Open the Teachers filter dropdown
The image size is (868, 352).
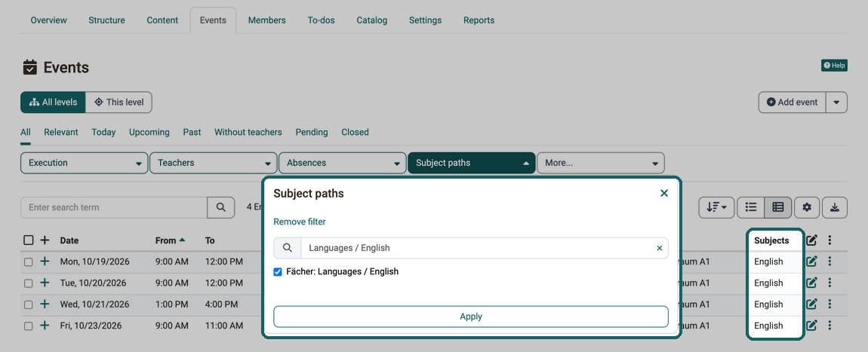pyautogui.click(x=213, y=163)
